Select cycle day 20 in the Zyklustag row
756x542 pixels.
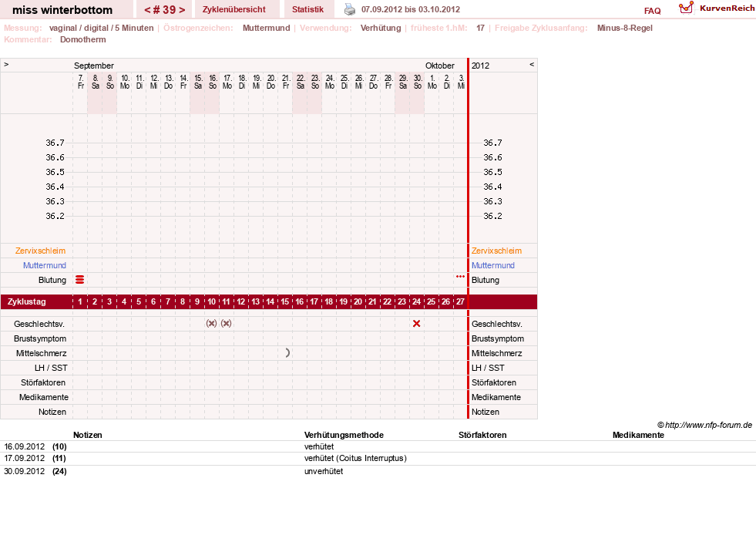[358, 302]
